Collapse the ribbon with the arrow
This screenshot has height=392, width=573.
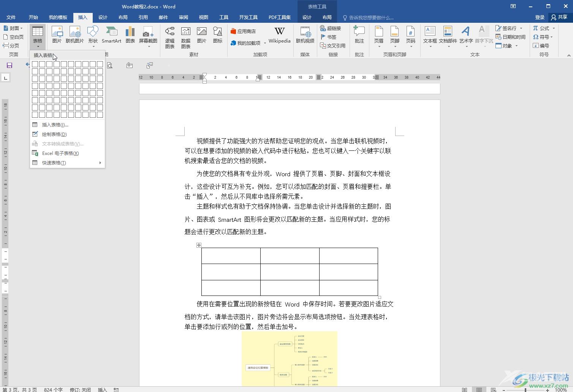click(569, 55)
